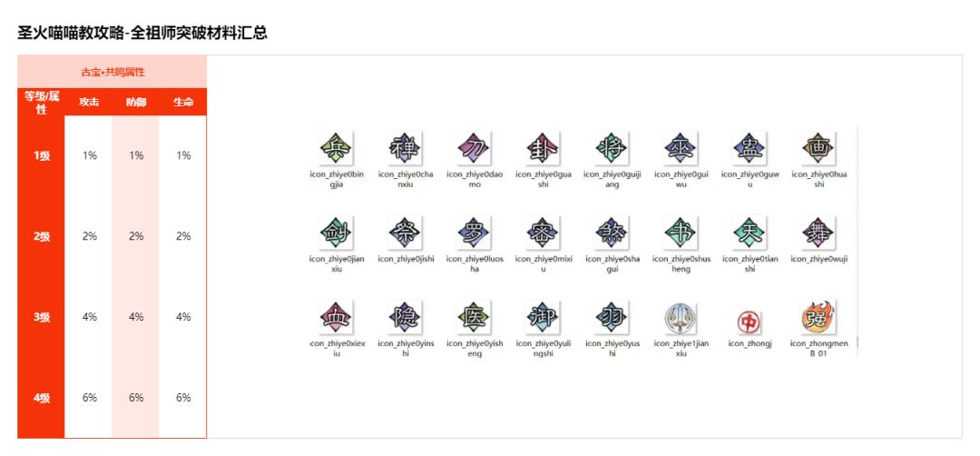This screenshot has width=980, height=456.
Task: Click the 生命 column header
Action: click(x=183, y=103)
